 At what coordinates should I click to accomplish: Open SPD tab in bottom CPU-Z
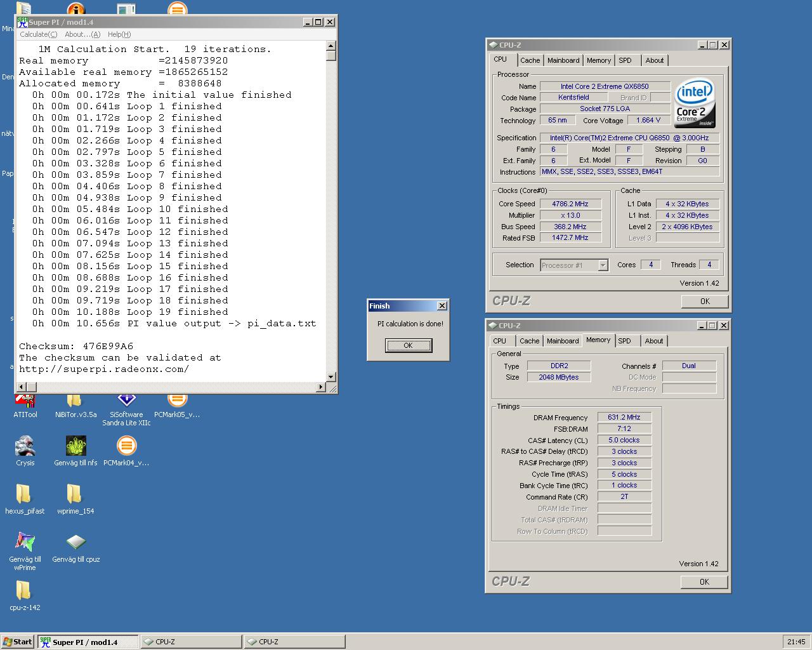[x=625, y=341]
